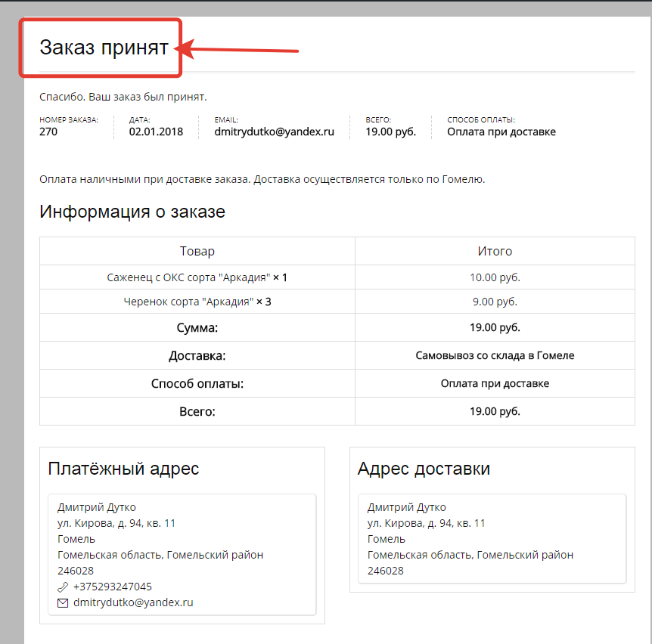Click region line in delivery address
The width and height of the screenshot is (652, 644).
pyautogui.click(x=470, y=555)
